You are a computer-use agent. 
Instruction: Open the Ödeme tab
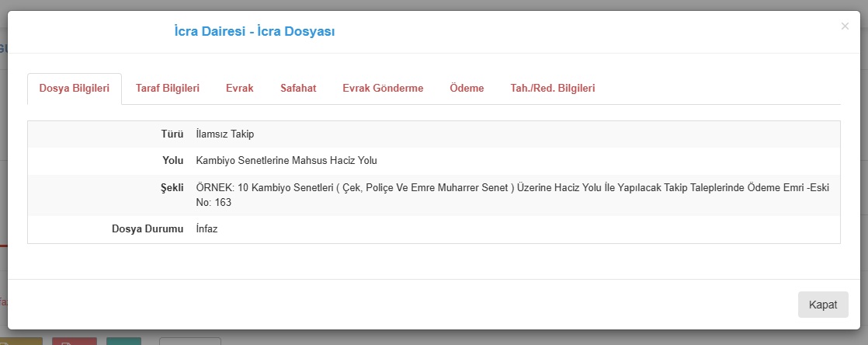tap(467, 89)
